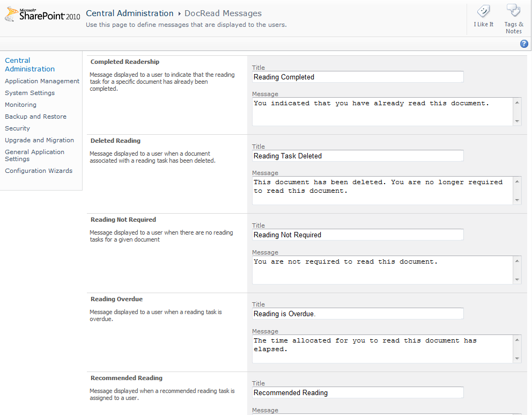This screenshot has height=415, width=532.
Task: Select the Security sidebar link
Action: point(17,128)
